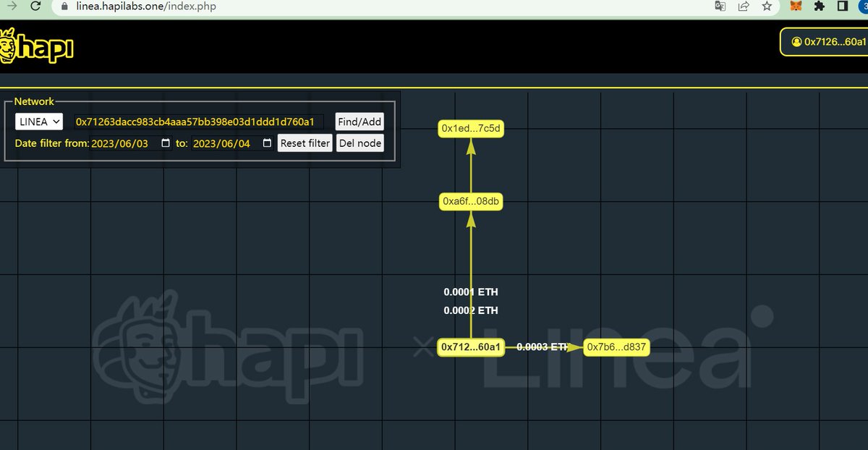
Task: Click the 0.0003 ETH edge label
Action: pyautogui.click(x=543, y=347)
